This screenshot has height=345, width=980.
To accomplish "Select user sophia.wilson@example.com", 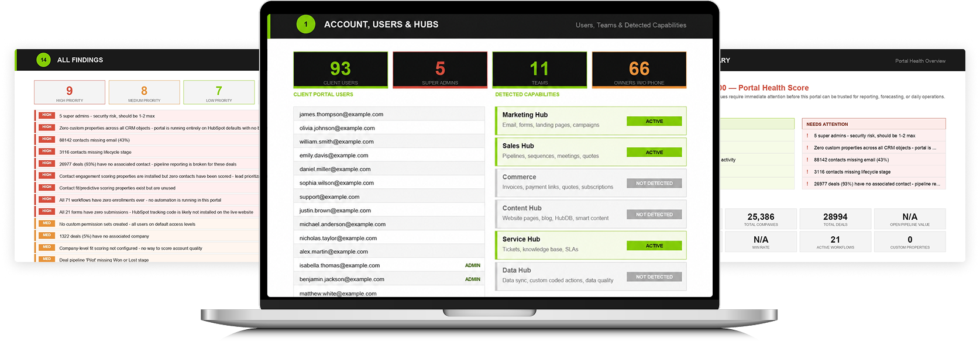I will click(x=389, y=182).
